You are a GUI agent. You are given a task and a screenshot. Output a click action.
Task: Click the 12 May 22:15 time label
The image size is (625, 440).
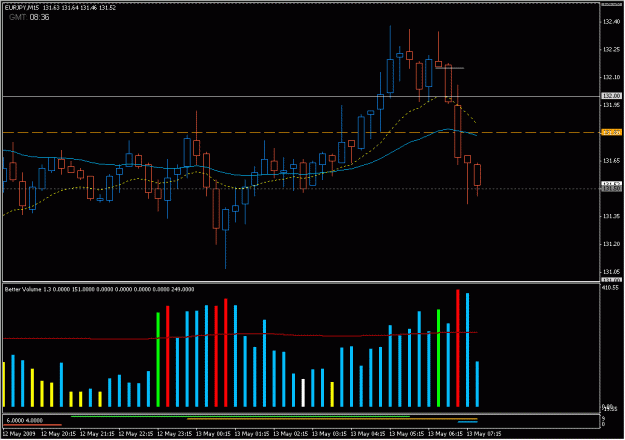136,434
